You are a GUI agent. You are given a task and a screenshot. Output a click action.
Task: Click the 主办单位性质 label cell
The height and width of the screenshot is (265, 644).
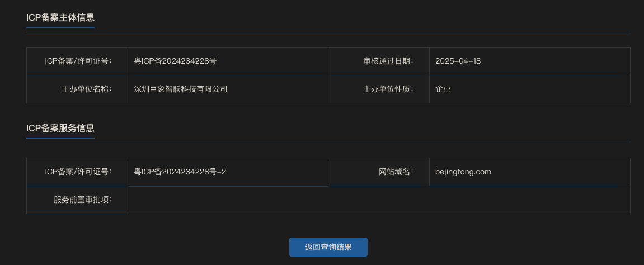click(379, 89)
